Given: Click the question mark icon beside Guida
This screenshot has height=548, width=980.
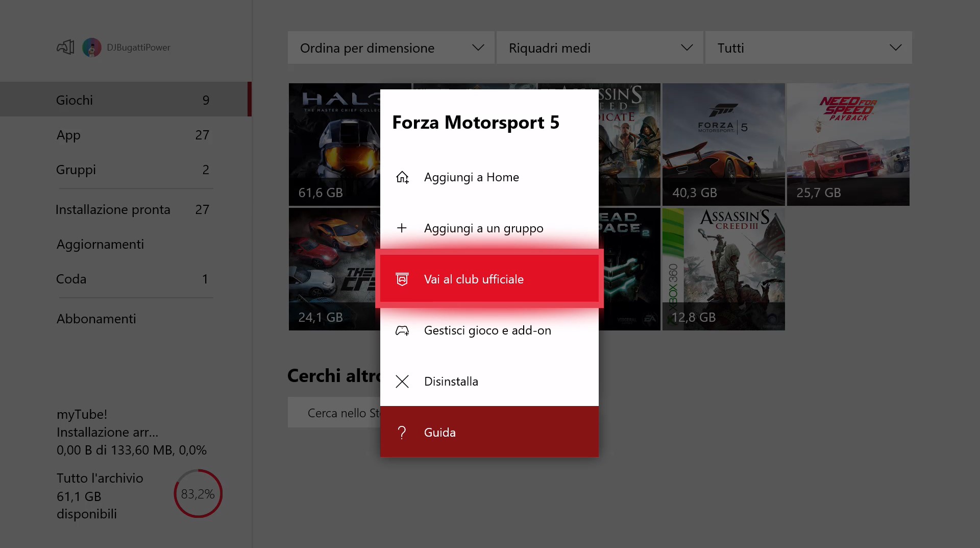Looking at the screenshot, I should 402,433.
